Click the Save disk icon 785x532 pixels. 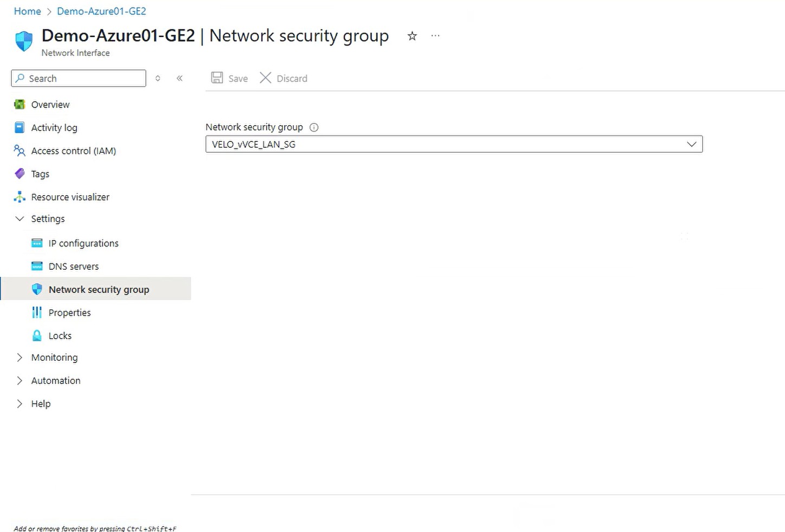click(x=217, y=78)
